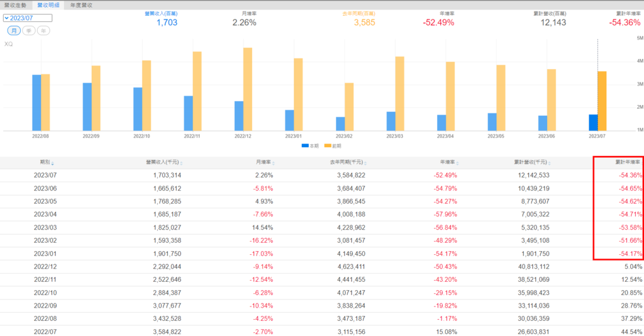Click the orange bar for 2023/03
The image size is (644, 336).
tap(399, 94)
